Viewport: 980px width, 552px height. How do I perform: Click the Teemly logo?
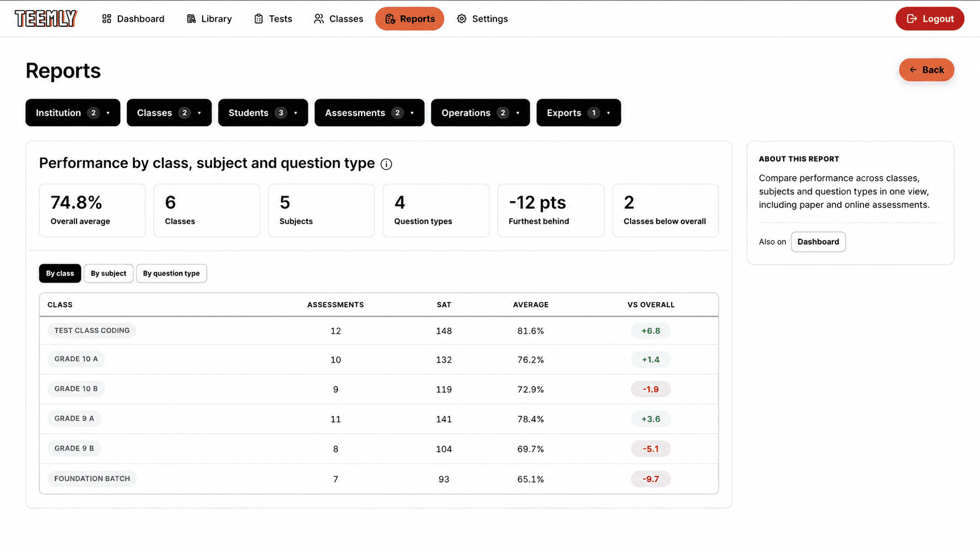[46, 19]
